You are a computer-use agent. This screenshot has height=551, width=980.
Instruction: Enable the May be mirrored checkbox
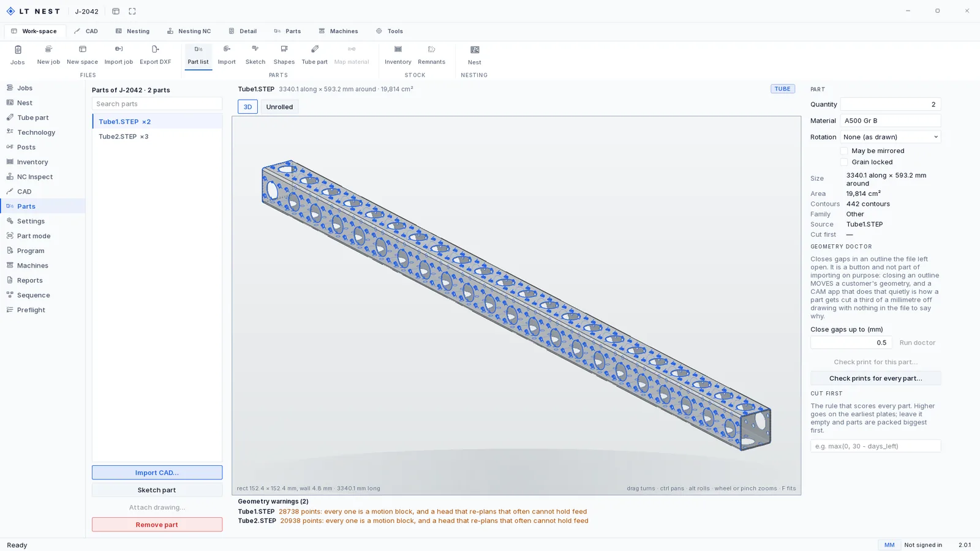coord(844,151)
